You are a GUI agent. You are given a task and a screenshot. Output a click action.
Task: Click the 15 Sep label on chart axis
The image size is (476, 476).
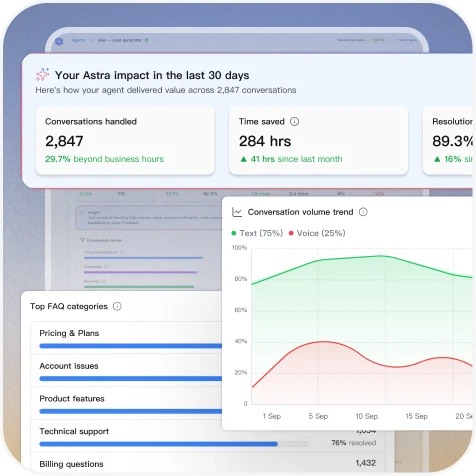point(416,416)
